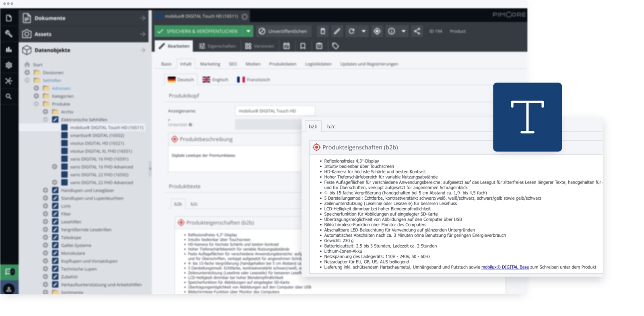Click the circular reload icon in toolbar
Screen dimensions: 644x316
point(351,31)
